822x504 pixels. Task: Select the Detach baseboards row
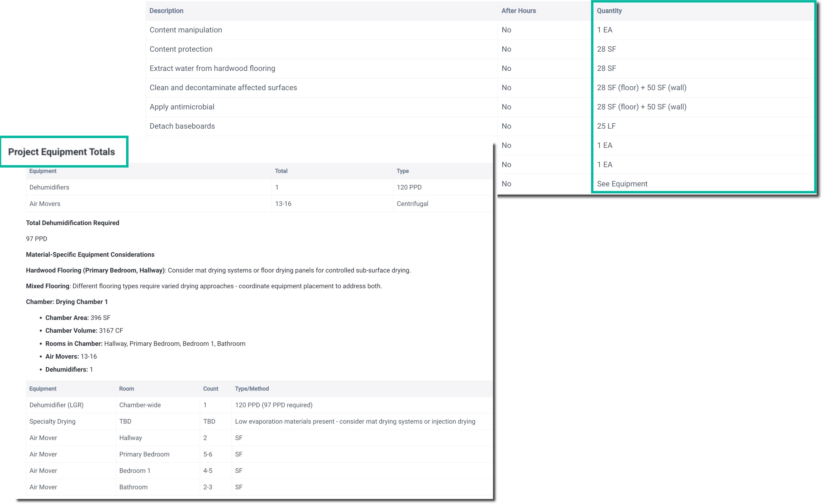[x=182, y=126]
